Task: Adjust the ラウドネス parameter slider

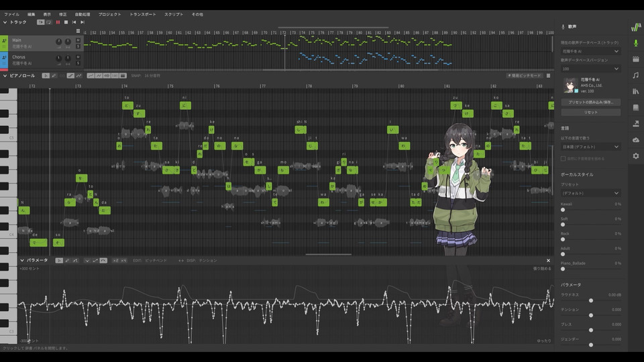Action: [591, 300]
